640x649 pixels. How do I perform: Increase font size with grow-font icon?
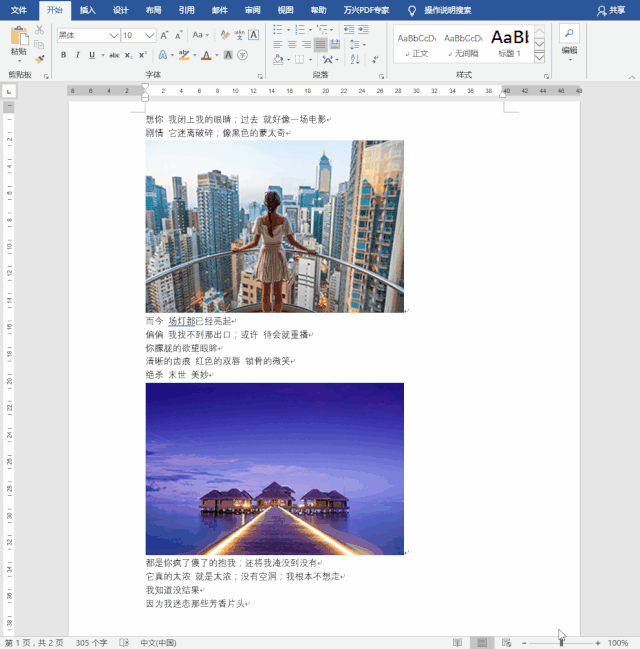click(164, 35)
